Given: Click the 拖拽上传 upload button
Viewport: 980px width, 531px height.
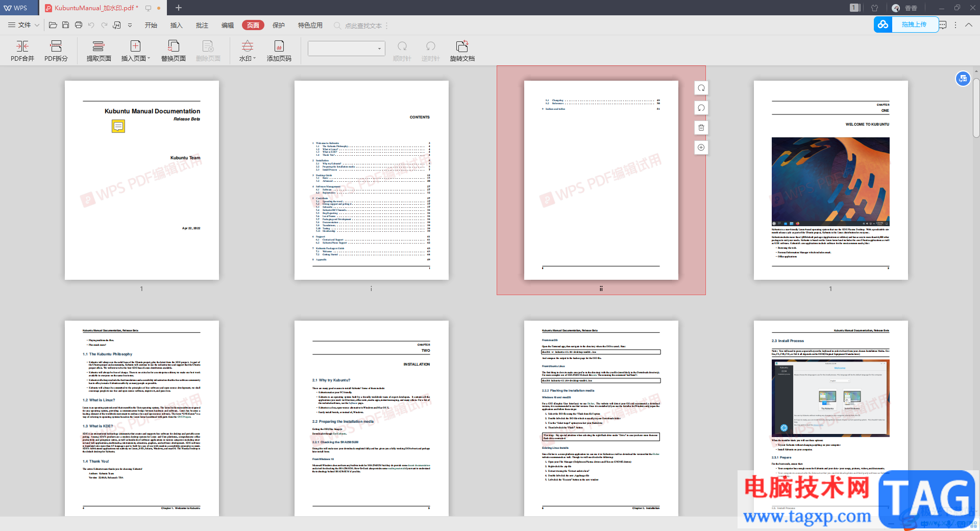Looking at the screenshot, I should pos(914,25).
